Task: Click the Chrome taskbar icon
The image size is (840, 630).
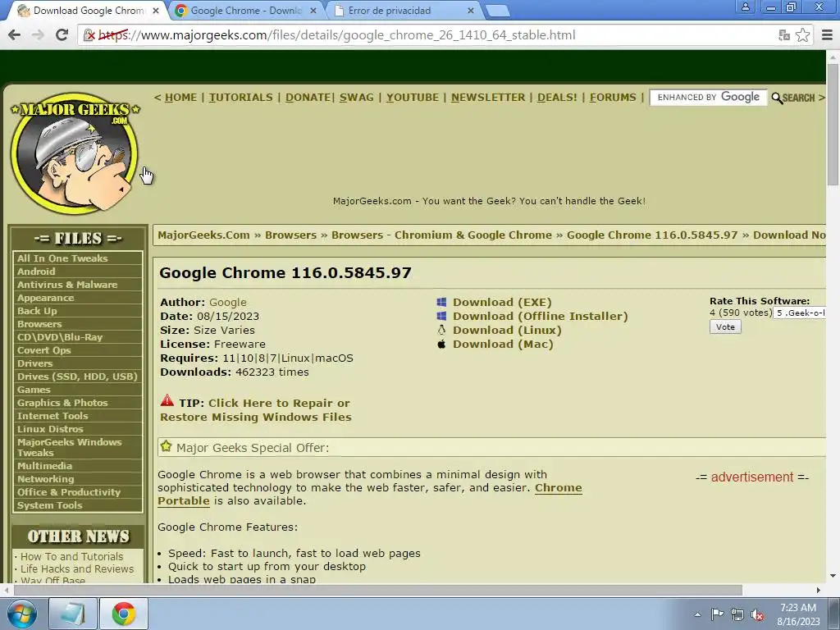Action: 124,614
